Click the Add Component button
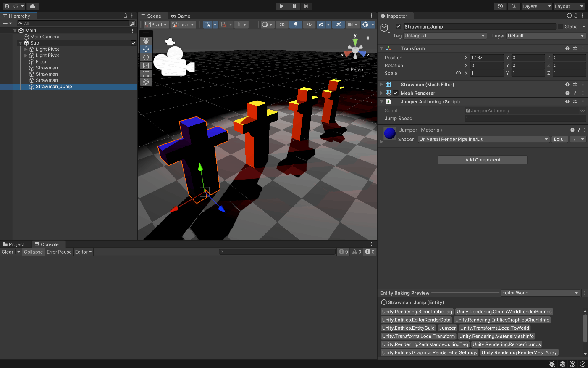 483,160
